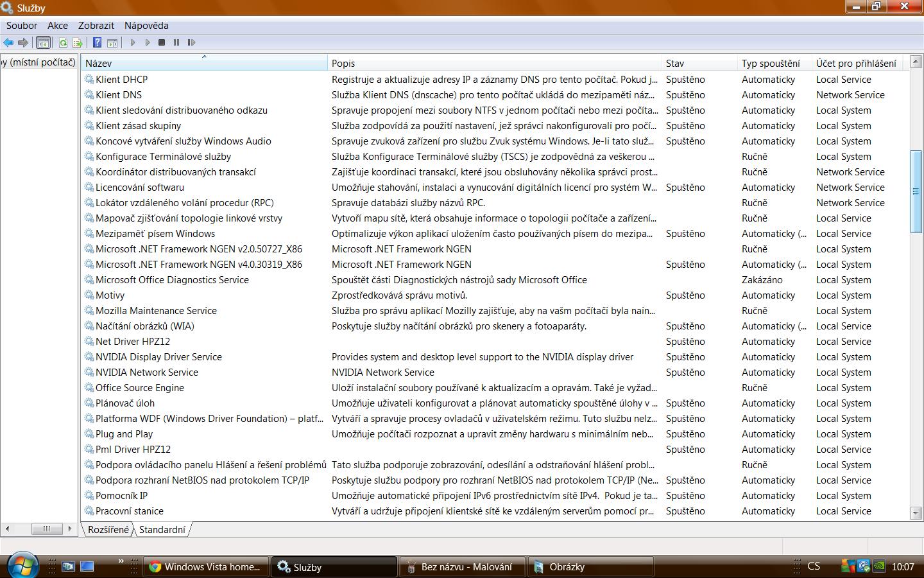
Task: Open the Nápověda menu
Action: coord(146,26)
